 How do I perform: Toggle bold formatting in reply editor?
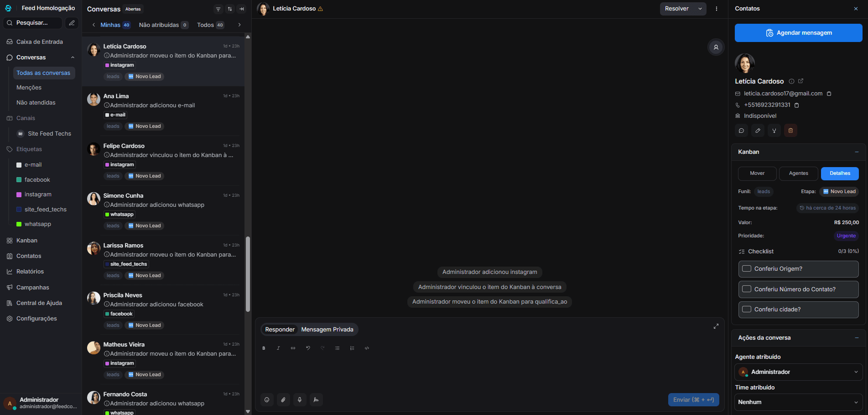[x=264, y=348]
